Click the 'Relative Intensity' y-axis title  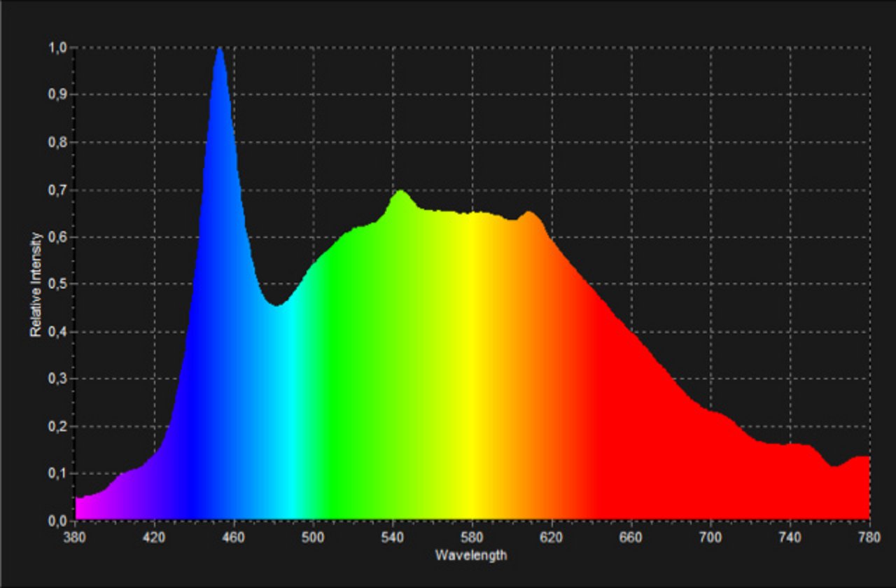[36, 285]
